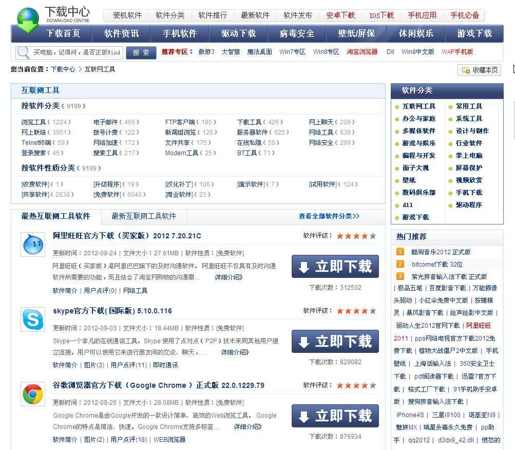Click the magnifier icon in search box
The height and width of the screenshot is (450, 515).
click(x=23, y=52)
